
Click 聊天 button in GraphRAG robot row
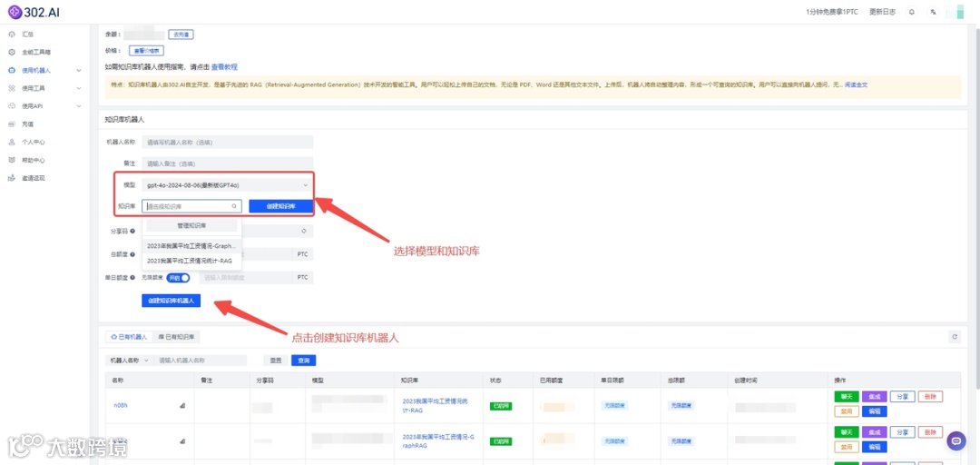coord(847,431)
